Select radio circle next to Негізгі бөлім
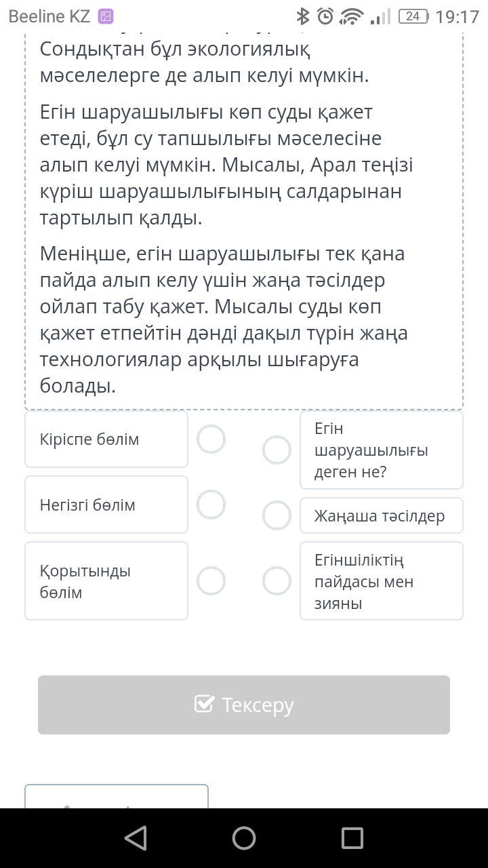This screenshot has width=488, height=868. [x=211, y=505]
